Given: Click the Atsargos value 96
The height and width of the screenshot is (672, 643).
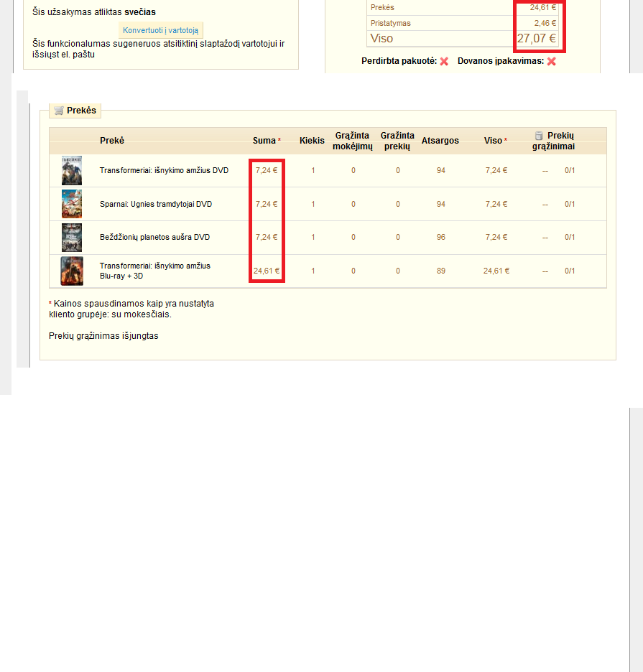Looking at the screenshot, I should pos(441,237).
